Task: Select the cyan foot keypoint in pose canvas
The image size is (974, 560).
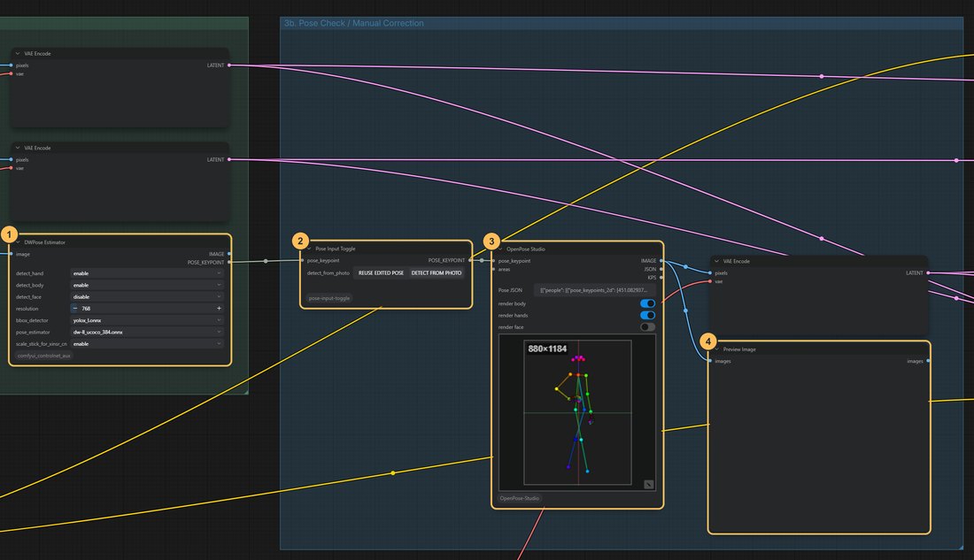Action: click(x=587, y=472)
